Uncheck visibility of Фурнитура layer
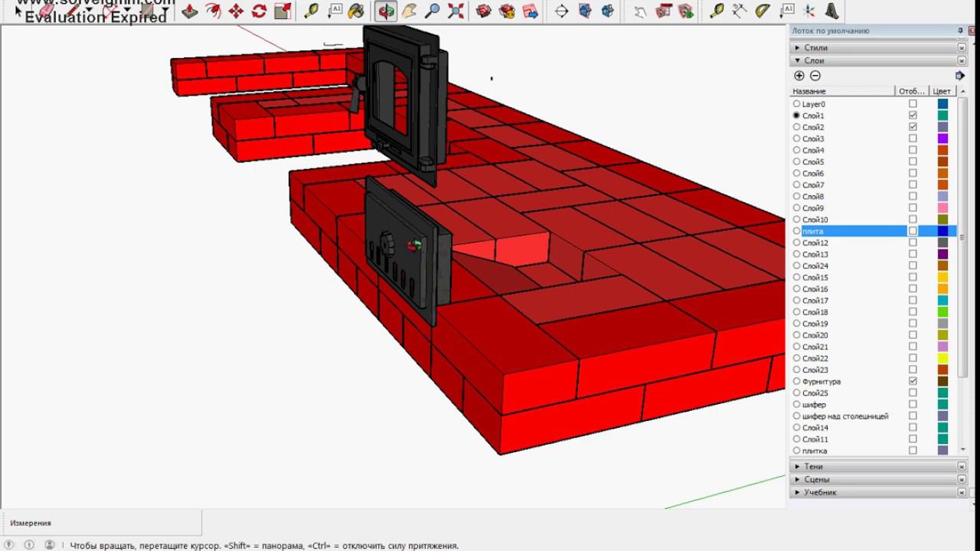Screen dimensions: 980x551 point(913,381)
